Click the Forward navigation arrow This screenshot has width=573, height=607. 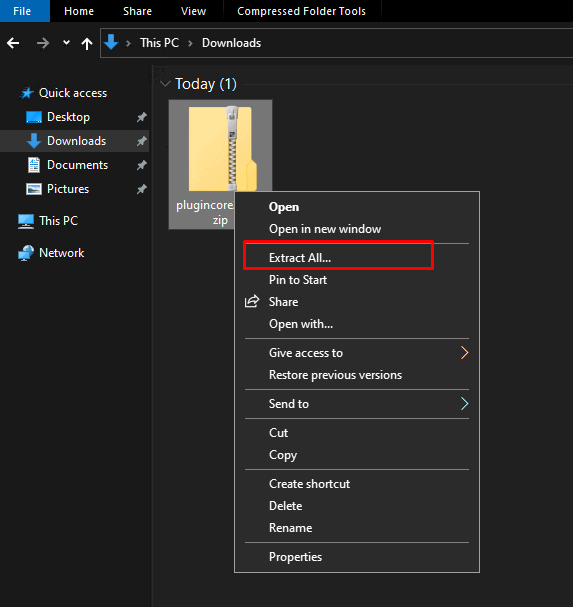[43, 43]
